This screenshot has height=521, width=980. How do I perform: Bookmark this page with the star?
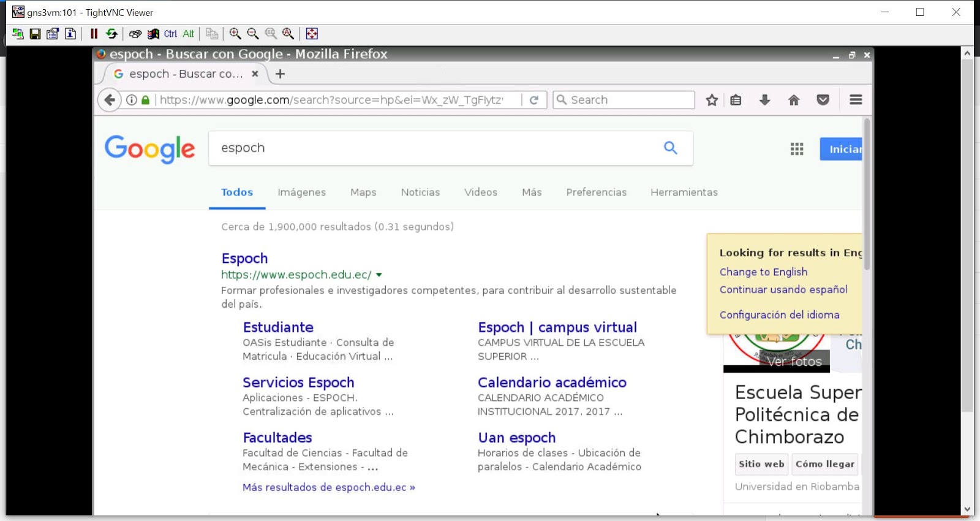(x=712, y=100)
